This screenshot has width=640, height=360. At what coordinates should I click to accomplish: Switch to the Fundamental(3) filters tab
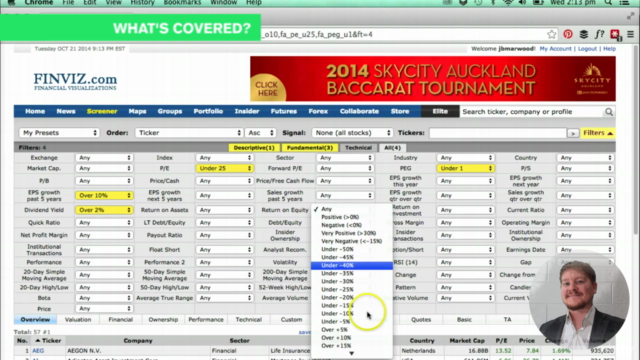coord(309,148)
